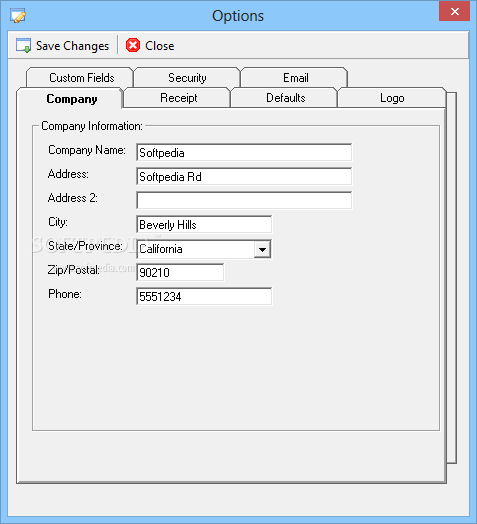Click the red Close X icon
Viewport: 477px width, 524px height.
coord(133,45)
